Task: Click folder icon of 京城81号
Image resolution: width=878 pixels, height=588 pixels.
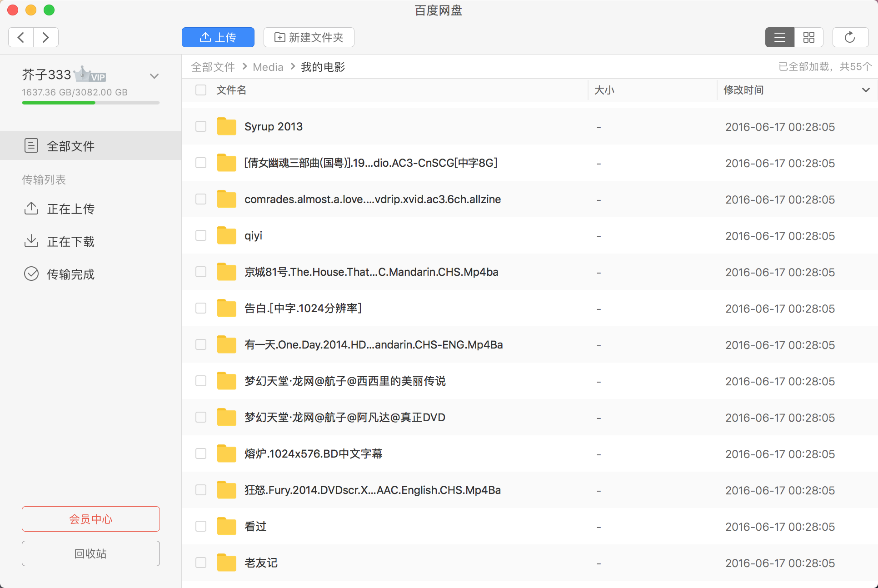Action: (x=226, y=272)
